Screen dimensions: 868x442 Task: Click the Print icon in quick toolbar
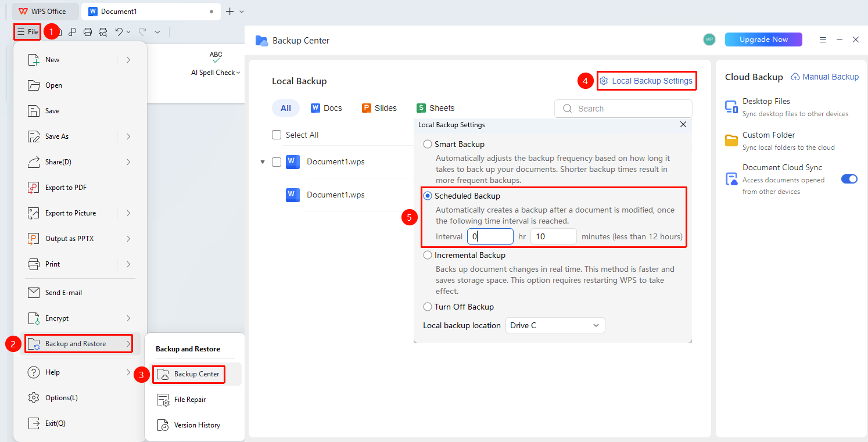coord(88,32)
